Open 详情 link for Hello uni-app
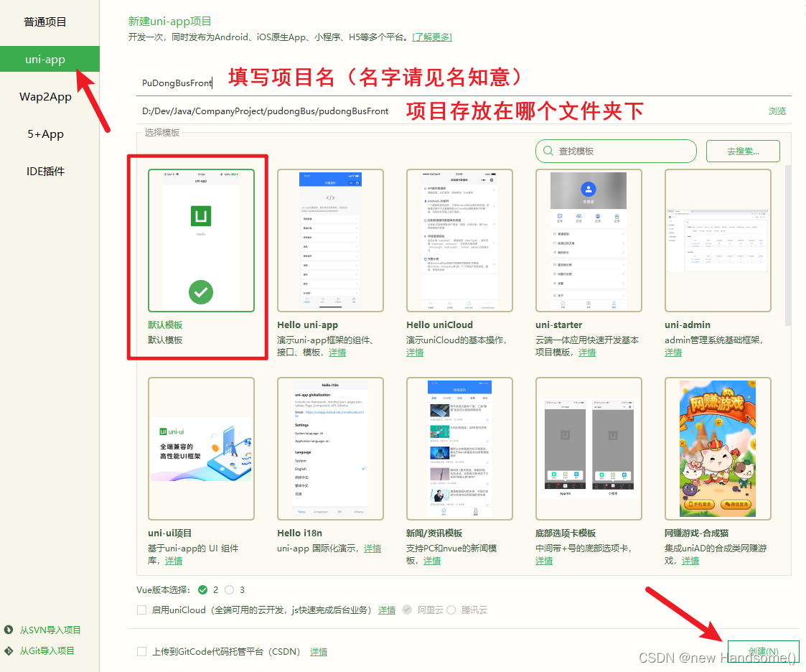The width and height of the screenshot is (806, 672). [x=337, y=353]
